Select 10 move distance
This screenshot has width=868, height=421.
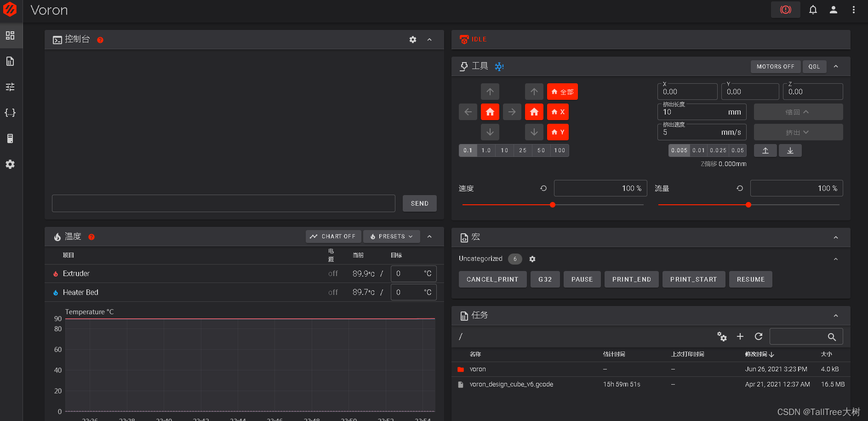[505, 150]
